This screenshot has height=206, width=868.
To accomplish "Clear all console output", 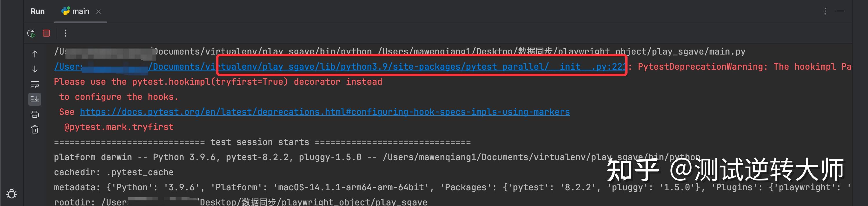I will pyautogui.click(x=35, y=129).
